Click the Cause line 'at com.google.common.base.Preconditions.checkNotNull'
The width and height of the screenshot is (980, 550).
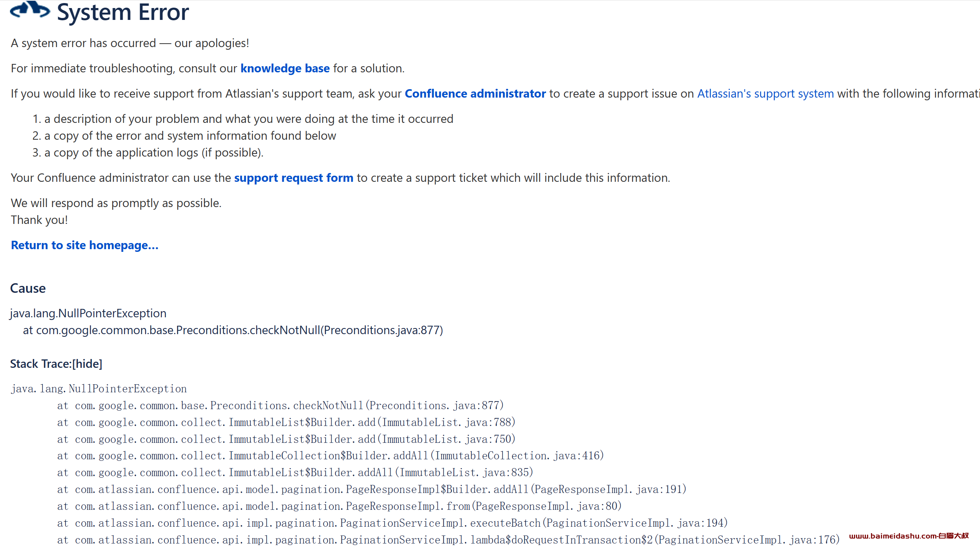point(233,330)
